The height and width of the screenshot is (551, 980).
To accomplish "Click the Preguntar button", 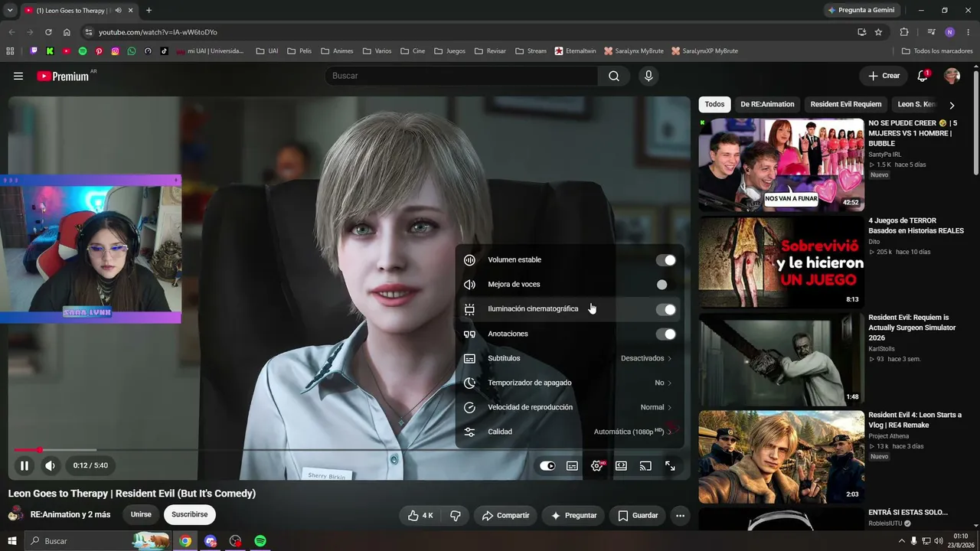I will pyautogui.click(x=573, y=515).
